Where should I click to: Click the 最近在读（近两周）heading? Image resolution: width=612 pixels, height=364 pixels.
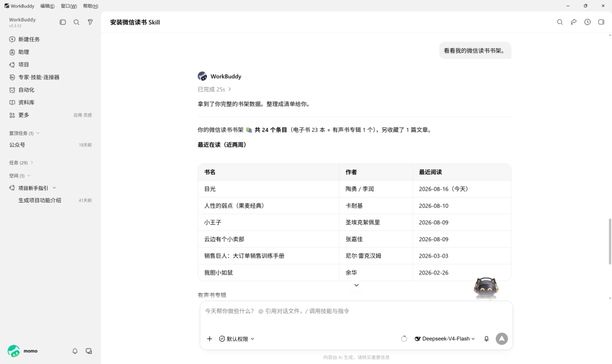pos(223,144)
